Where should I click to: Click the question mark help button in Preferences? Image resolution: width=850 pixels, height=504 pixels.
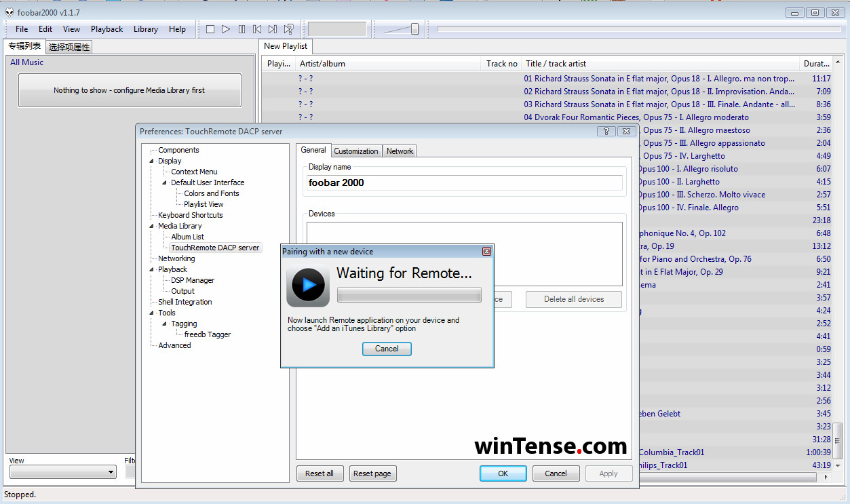coord(606,132)
